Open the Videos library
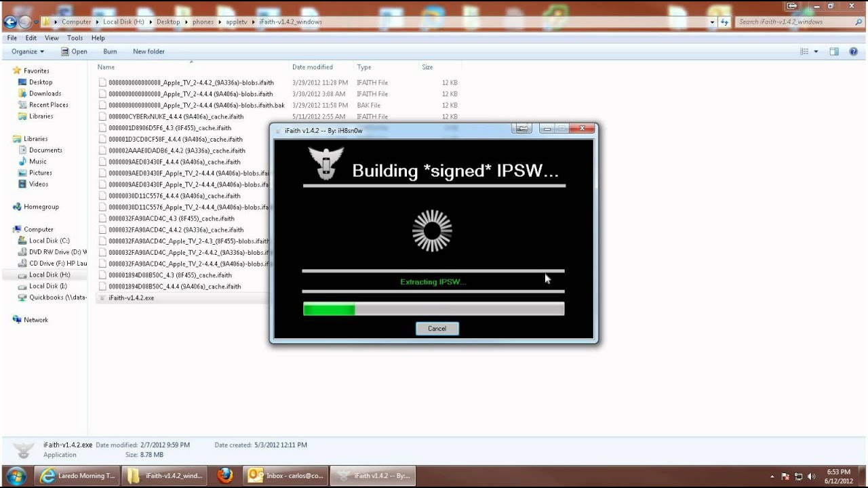Viewport: 868px width, 488px height. point(39,184)
